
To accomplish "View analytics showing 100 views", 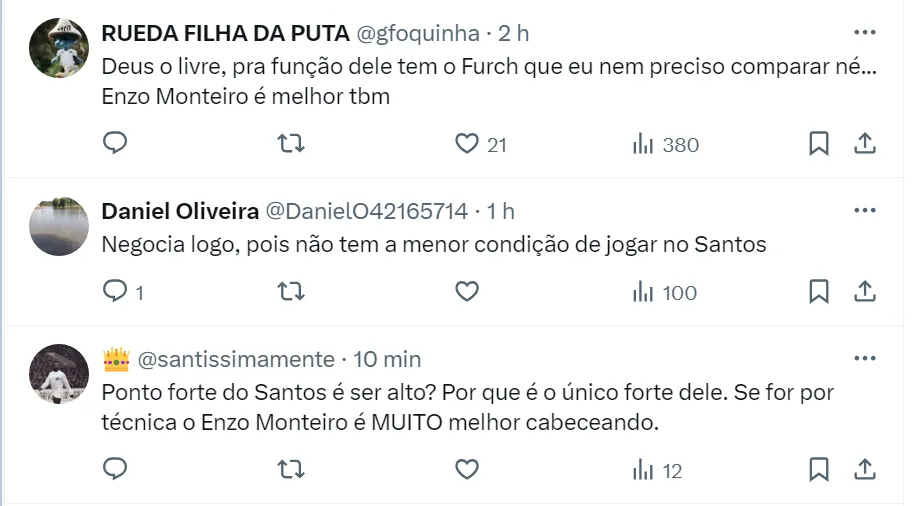I will tap(666, 292).
